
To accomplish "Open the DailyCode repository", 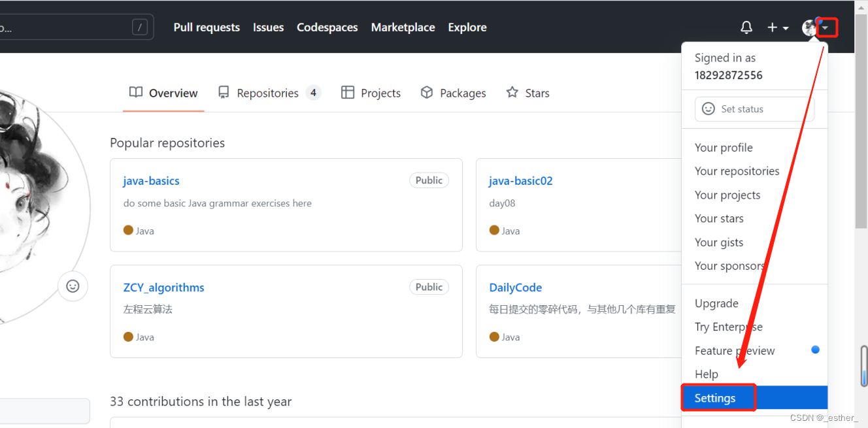I will (516, 288).
